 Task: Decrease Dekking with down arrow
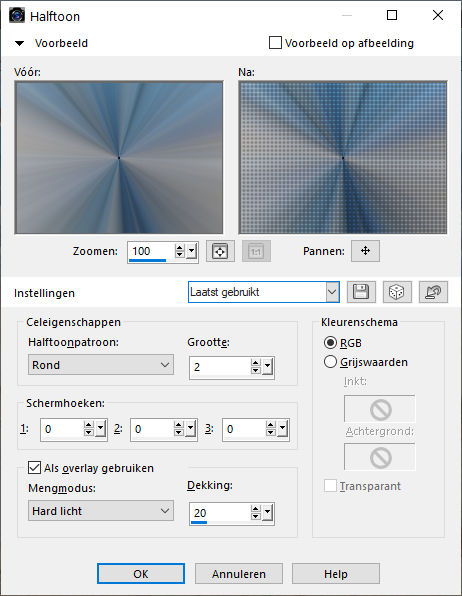click(x=256, y=517)
